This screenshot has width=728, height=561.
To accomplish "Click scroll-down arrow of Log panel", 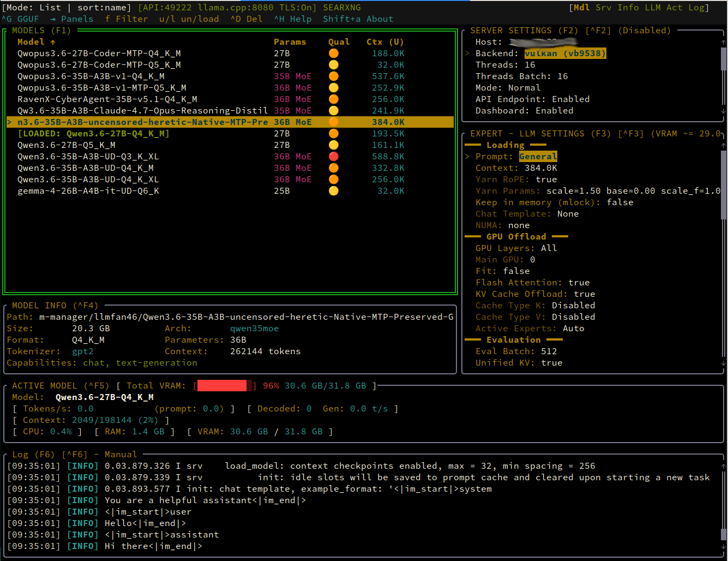I will pyautogui.click(x=724, y=546).
